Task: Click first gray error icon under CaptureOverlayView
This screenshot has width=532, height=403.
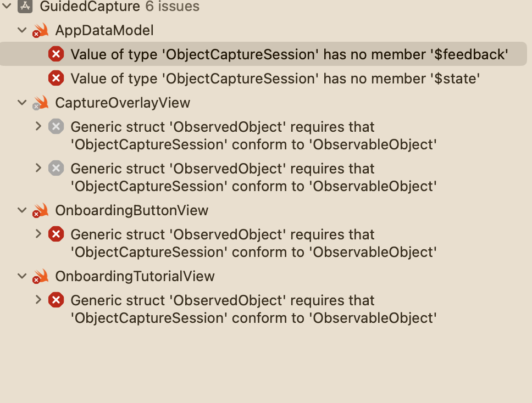Action: [x=56, y=127]
